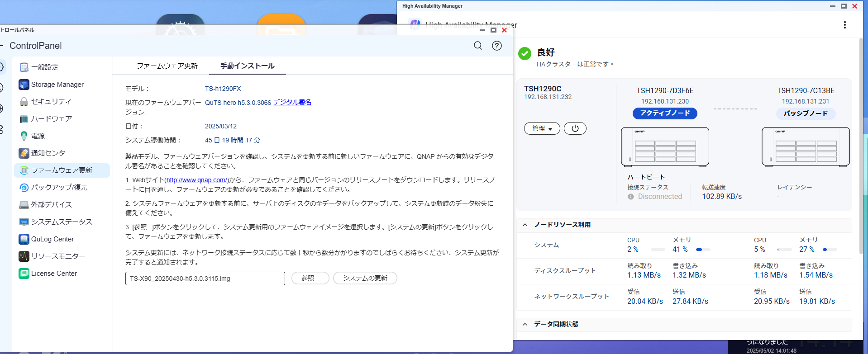Click cluster name TSH1290C
Viewport: 868px width, 354px height.
coord(543,89)
